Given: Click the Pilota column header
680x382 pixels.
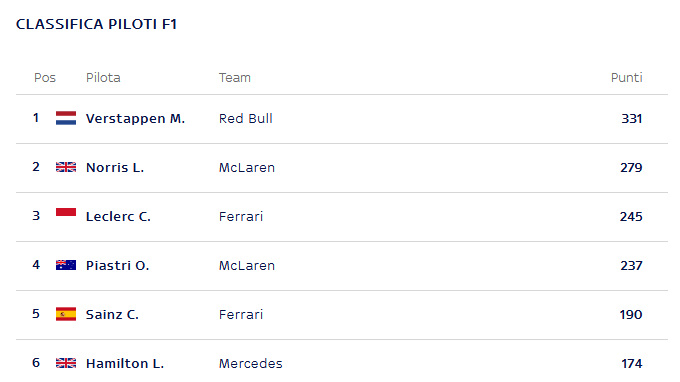Looking at the screenshot, I should tap(103, 78).
